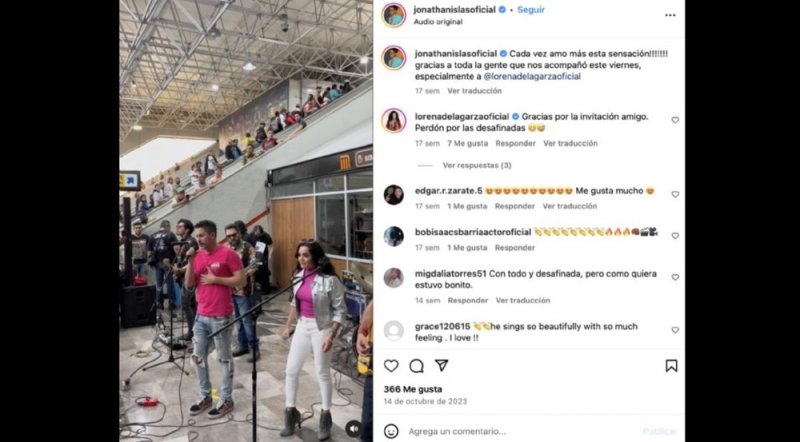This screenshot has width=800, height=442.
Task: Like grace120615's comment heart
Action: point(675,330)
